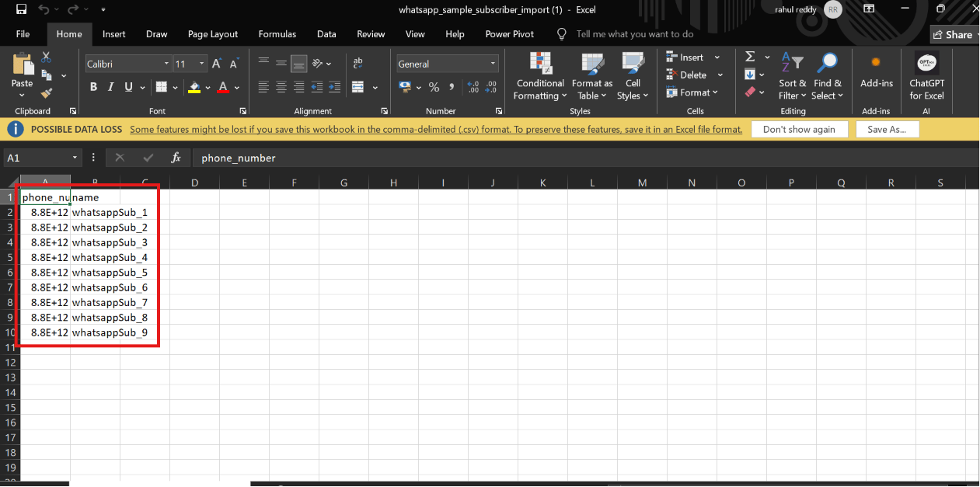Open Find & Select menu
980x487 pixels.
coord(827,76)
